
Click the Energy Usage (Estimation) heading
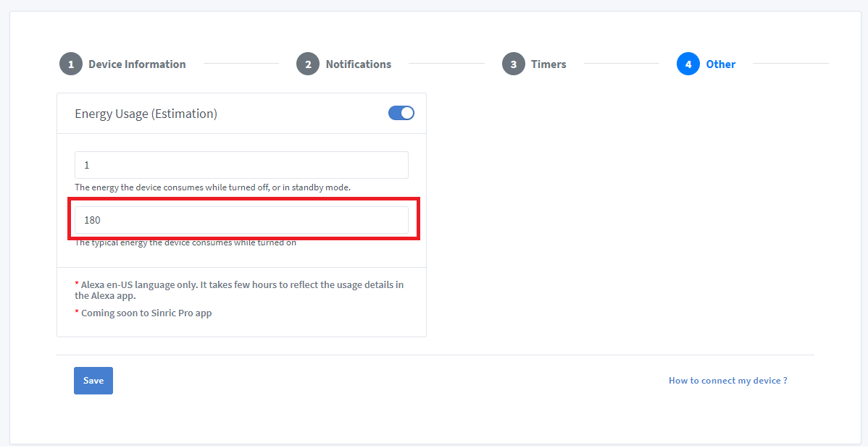146,114
